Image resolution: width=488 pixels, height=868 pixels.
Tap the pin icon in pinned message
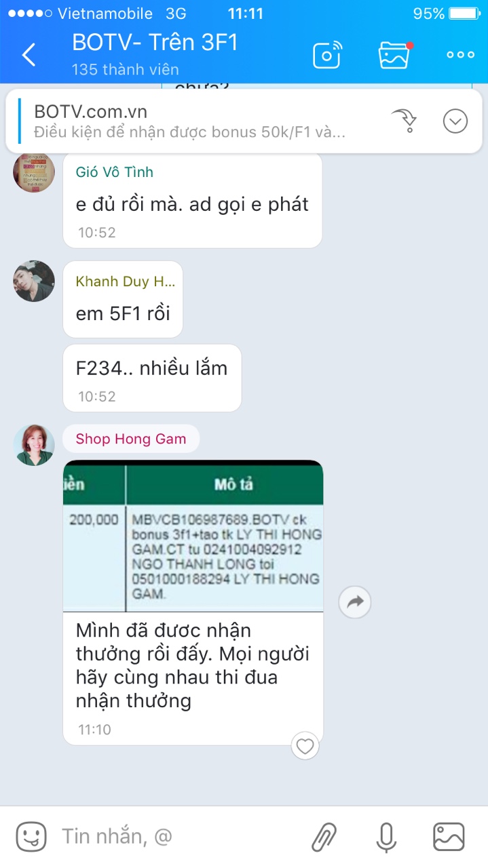(404, 121)
